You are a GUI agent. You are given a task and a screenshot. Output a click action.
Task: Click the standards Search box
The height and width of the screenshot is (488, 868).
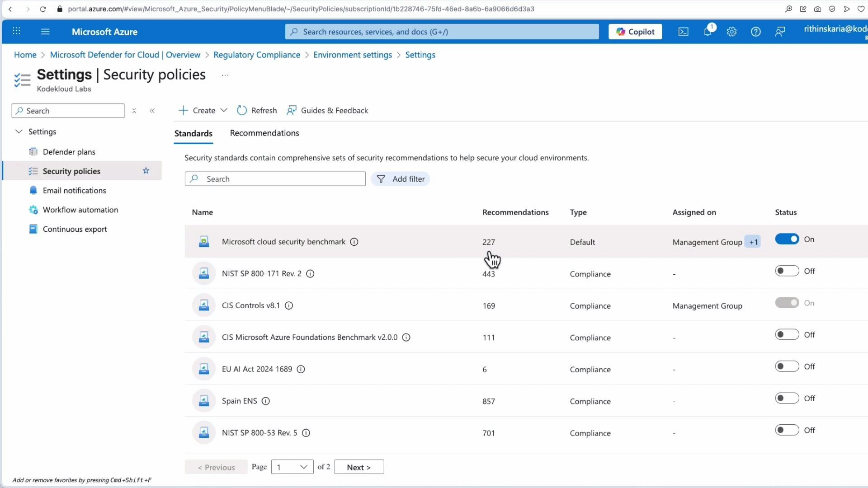click(x=275, y=178)
